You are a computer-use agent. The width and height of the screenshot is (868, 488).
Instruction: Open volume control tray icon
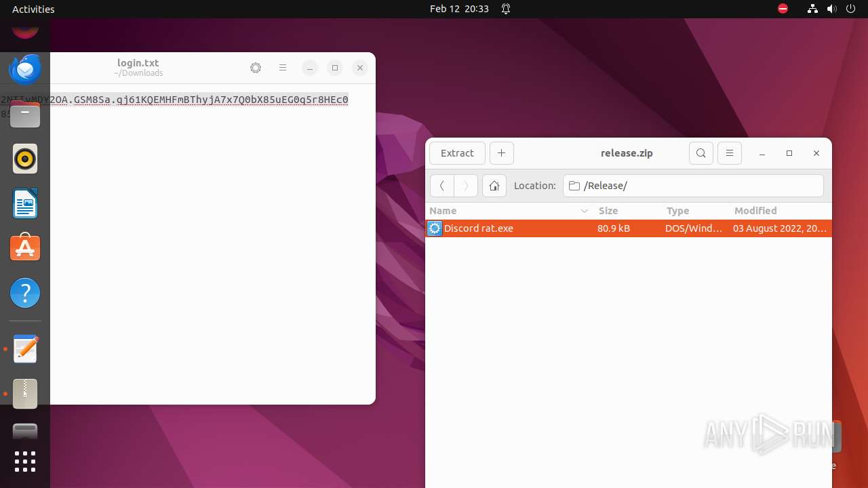pyautogui.click(x=831, y=9)
